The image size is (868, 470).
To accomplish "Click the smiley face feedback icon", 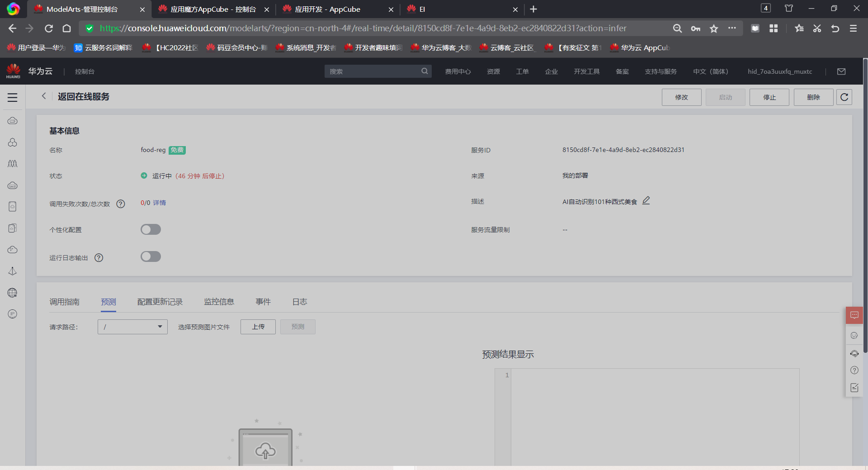I will (x=854, y=336).
